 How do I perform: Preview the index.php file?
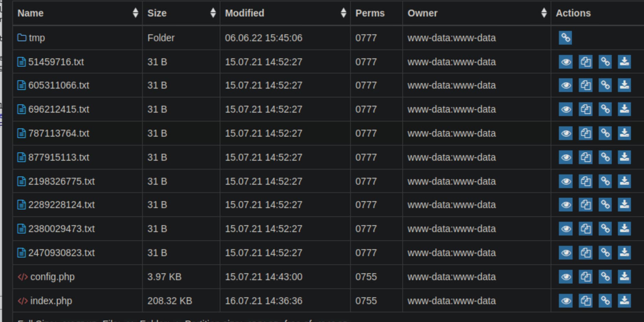(x=565, y=301)
